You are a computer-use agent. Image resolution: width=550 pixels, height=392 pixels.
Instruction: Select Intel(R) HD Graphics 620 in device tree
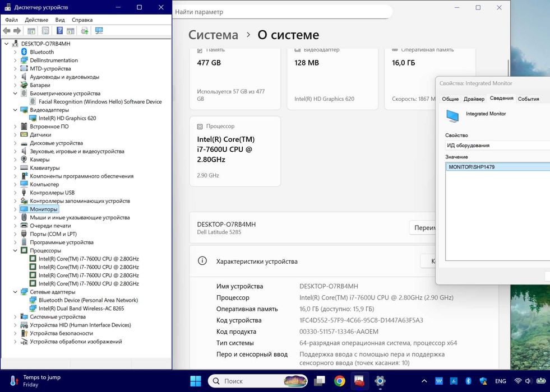[x=67, y=118]
